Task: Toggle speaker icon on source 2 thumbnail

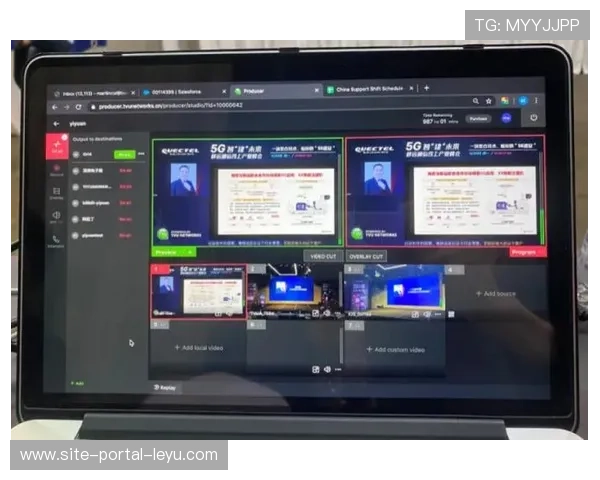Action: point(327,313)
